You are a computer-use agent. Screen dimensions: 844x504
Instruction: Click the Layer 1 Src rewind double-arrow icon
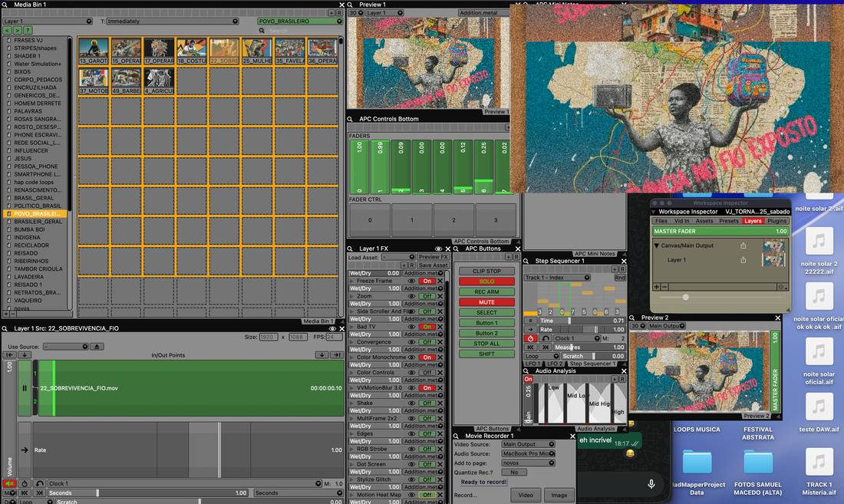(x=25, y=492)
